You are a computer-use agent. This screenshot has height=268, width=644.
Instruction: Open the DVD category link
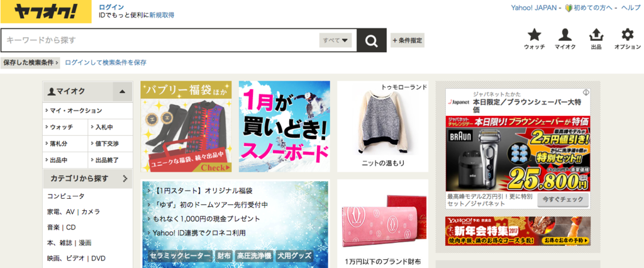(x=99, y=259)
